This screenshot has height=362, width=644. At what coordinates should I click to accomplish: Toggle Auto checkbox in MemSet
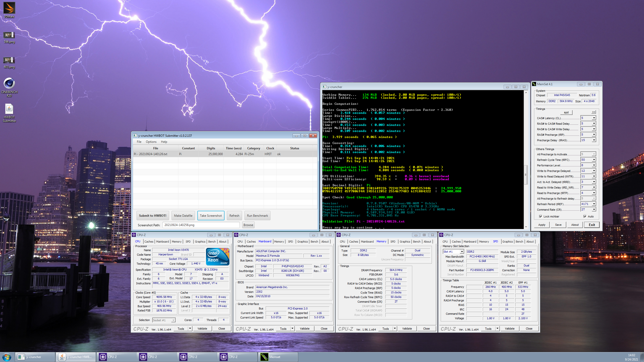tap(585, 216)
